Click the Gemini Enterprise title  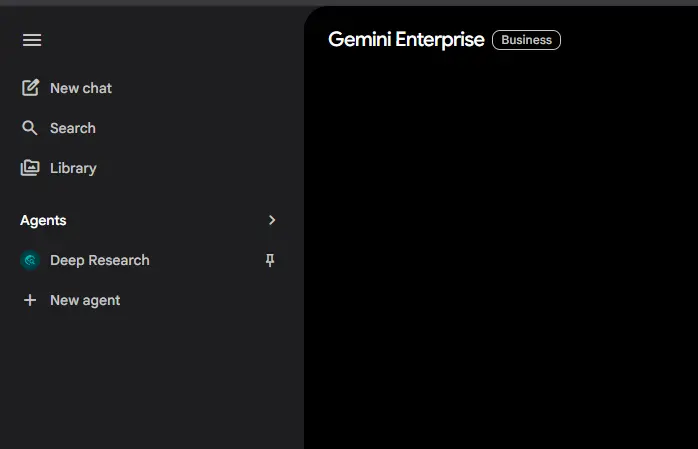[406, 40]
